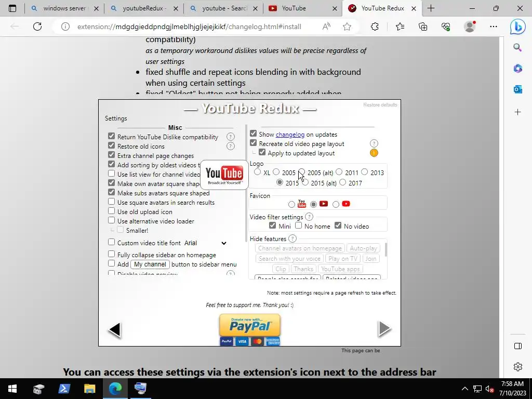Open Edge Settings and more menu
This screenshot has height=399, width=532.
click(x=494, y=26)
